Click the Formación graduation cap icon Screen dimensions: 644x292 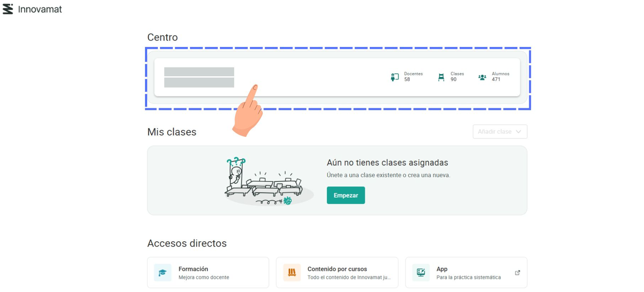coord(162,273)
